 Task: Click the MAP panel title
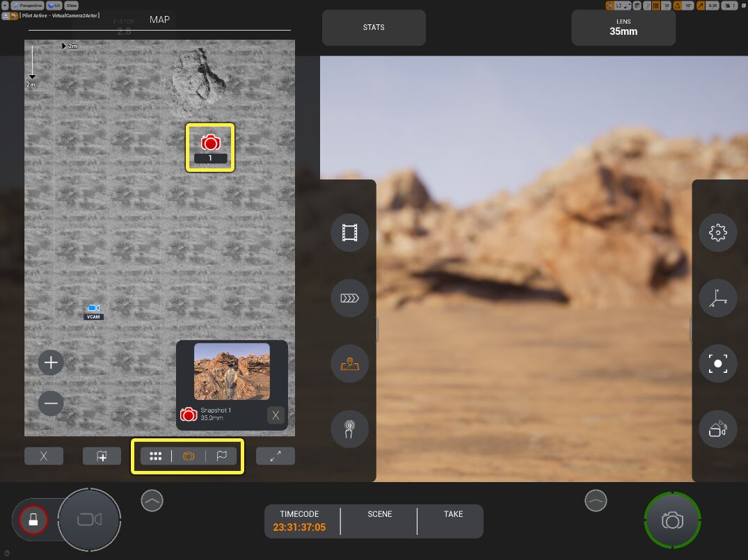pyautogui.click(x=159, y=19)
